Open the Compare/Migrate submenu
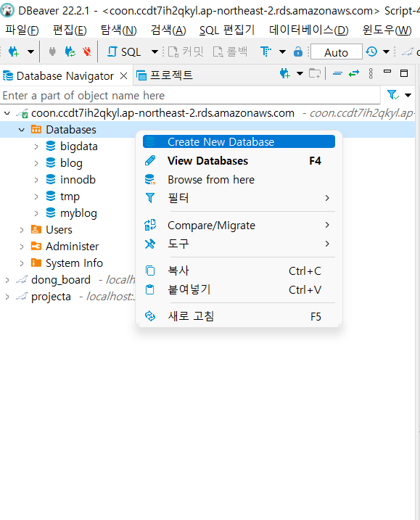420x520 pixels. (x=239, y=225)
